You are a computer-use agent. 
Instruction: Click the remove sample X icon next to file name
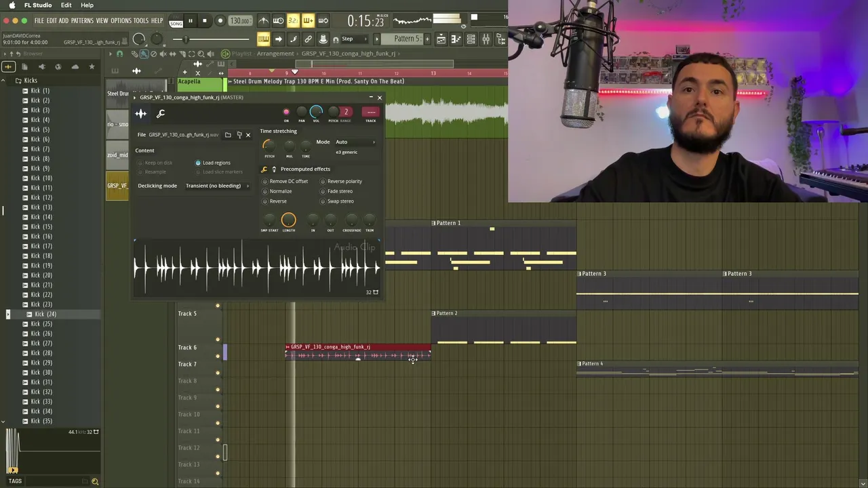click(x=248, y=135)
